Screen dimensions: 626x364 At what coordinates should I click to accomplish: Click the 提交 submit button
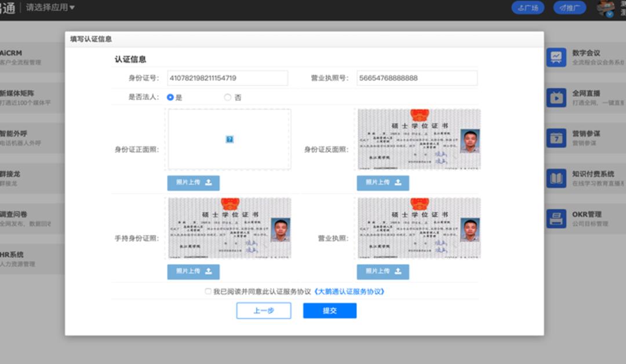tap(329, 311)
